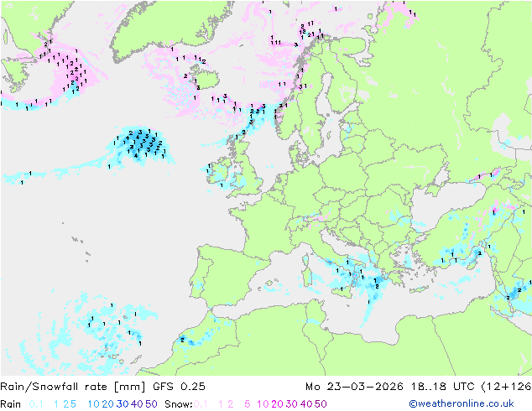This screenshot has width=532, height=411.
Task: Select the '18..18 UTC' time label
Action: point(442,387)
